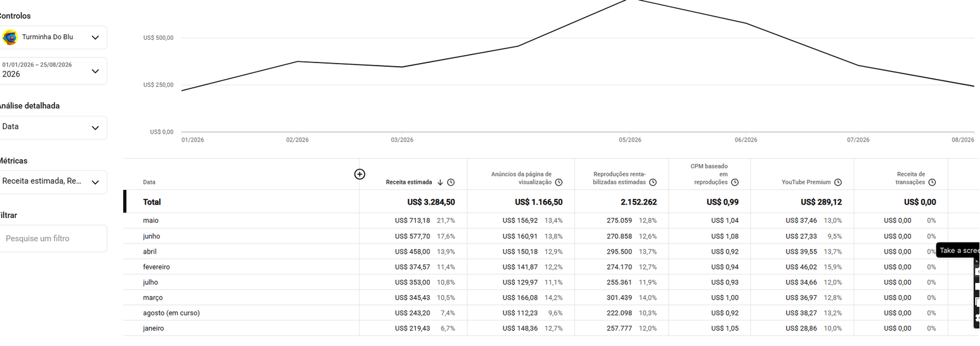Open the 2026 date range dropdown

pos(53,71)
